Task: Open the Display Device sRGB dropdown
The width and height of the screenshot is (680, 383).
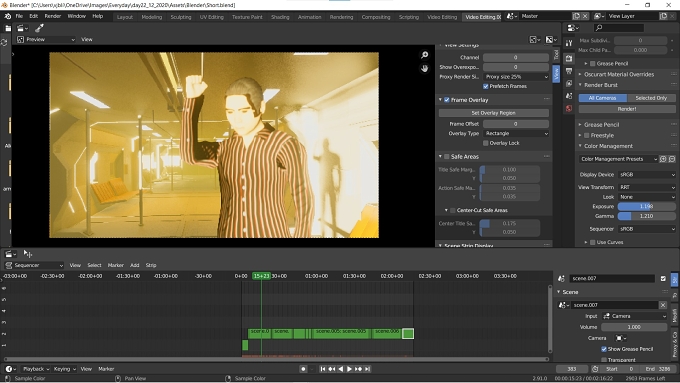Action: click(647, 175)
